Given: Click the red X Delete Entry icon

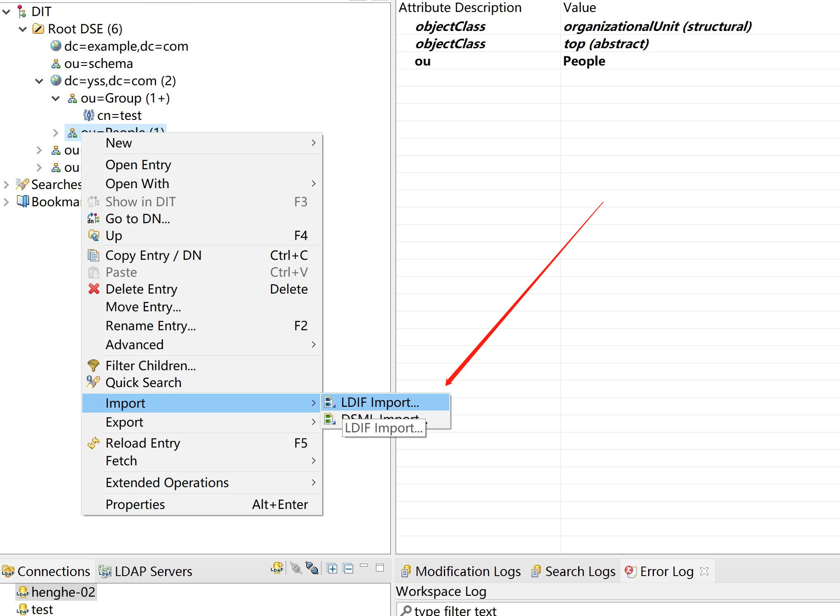Looking at the screenshot, I should [x=94, y=289].
